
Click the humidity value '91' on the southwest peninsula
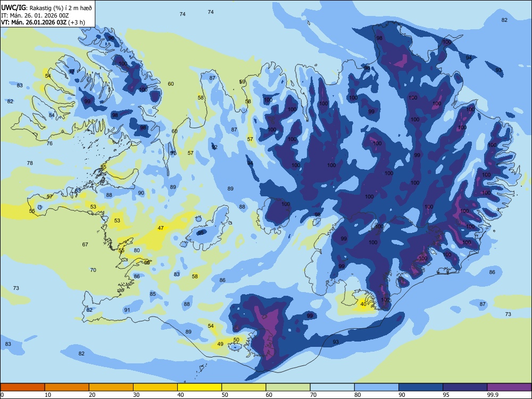click(x=127, y=310)
